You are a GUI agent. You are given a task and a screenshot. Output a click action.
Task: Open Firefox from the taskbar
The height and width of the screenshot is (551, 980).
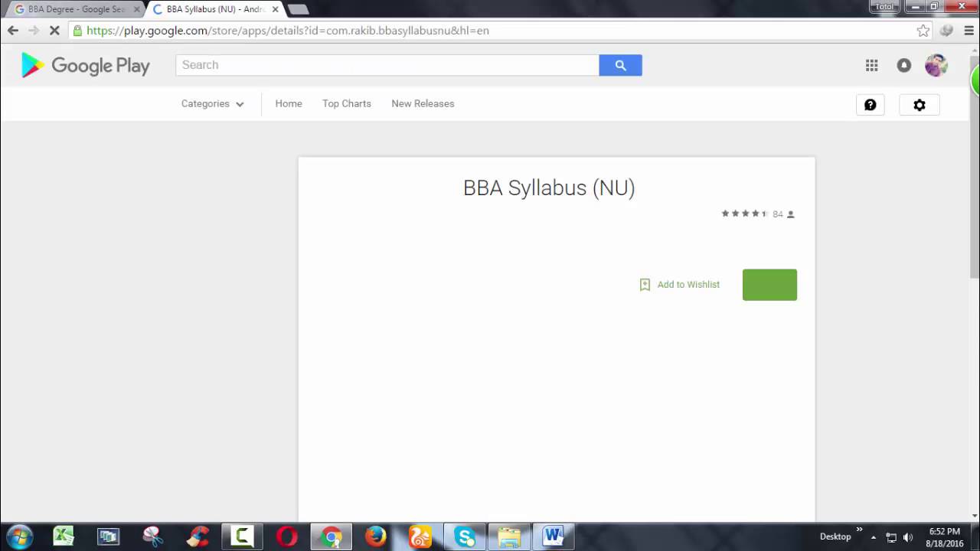click(x=376, y=536)
